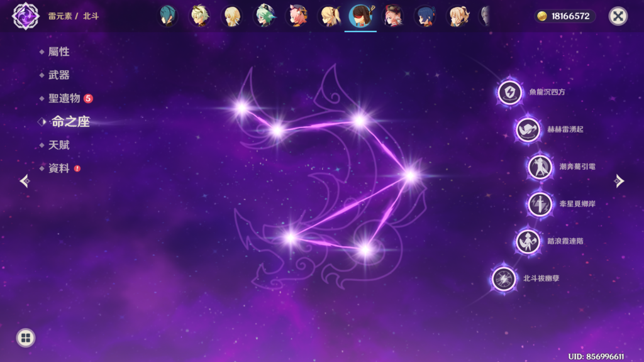Click the Mora coin icon

click(542, 16)
